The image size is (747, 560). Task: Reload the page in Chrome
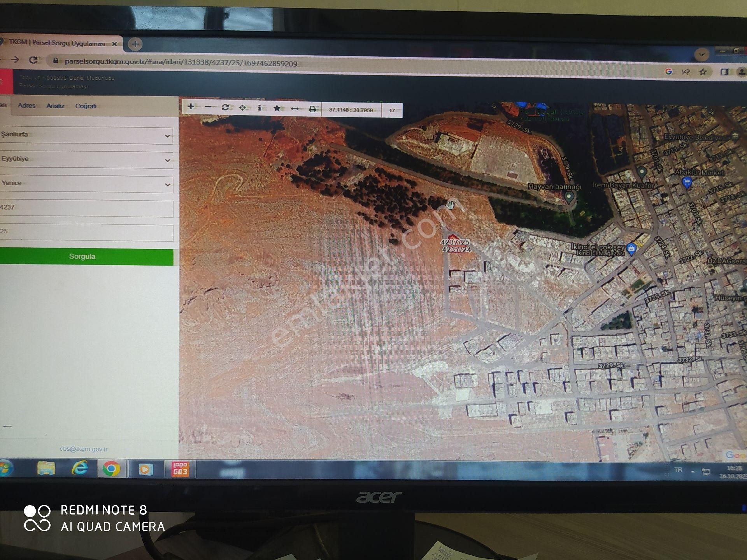pyautogui.click(x=33, y=60)
